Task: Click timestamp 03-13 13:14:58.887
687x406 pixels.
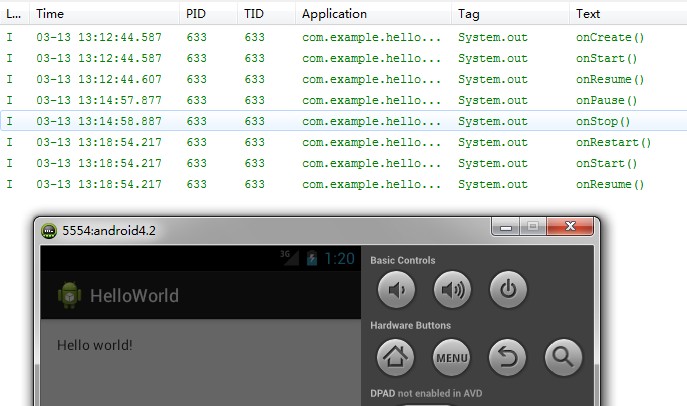Action: tap(99, 121)
